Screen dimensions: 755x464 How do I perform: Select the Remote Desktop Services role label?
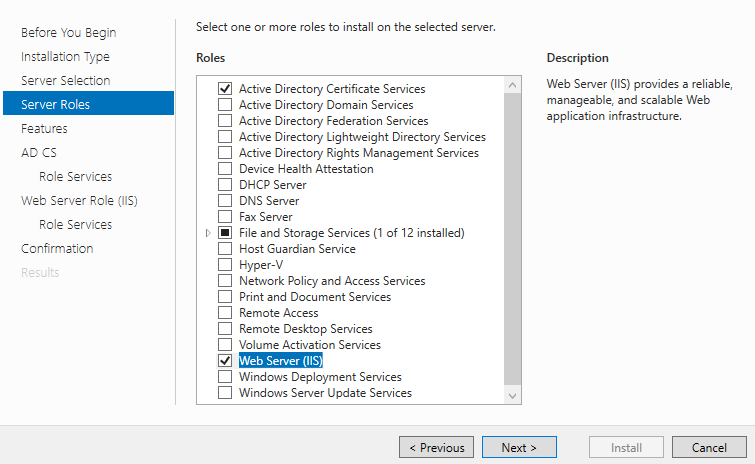306,329
